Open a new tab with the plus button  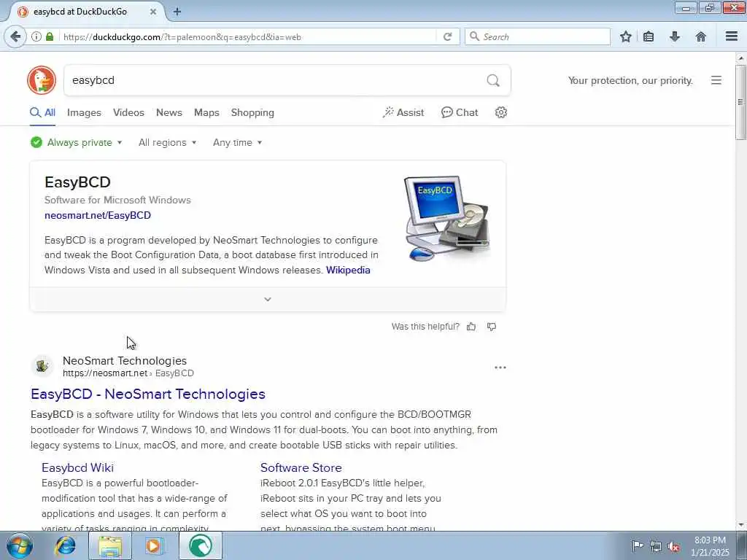pyautogui.click(x=177, y=12)
